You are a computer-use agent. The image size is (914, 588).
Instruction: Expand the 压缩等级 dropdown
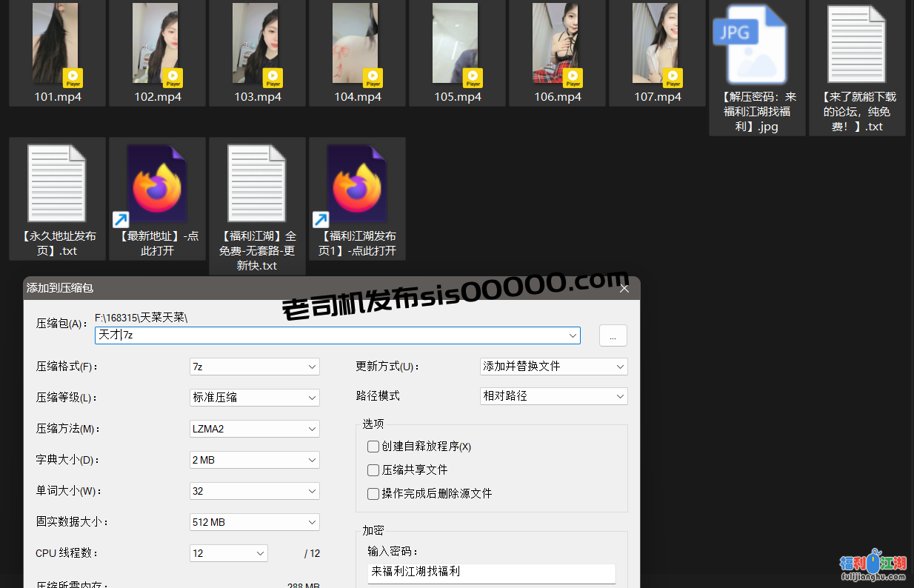point(311,397)
